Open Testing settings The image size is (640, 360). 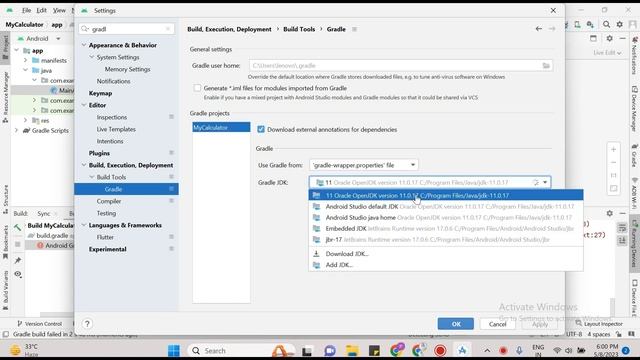click(106, 213)
